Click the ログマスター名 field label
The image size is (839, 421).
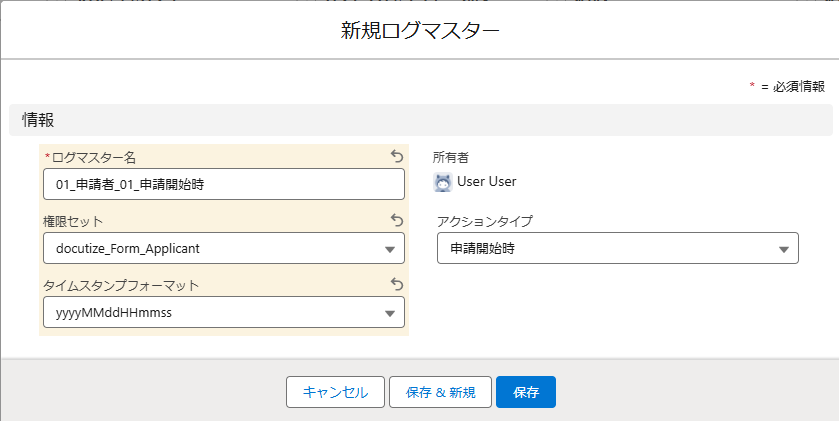tap(94, 157)
